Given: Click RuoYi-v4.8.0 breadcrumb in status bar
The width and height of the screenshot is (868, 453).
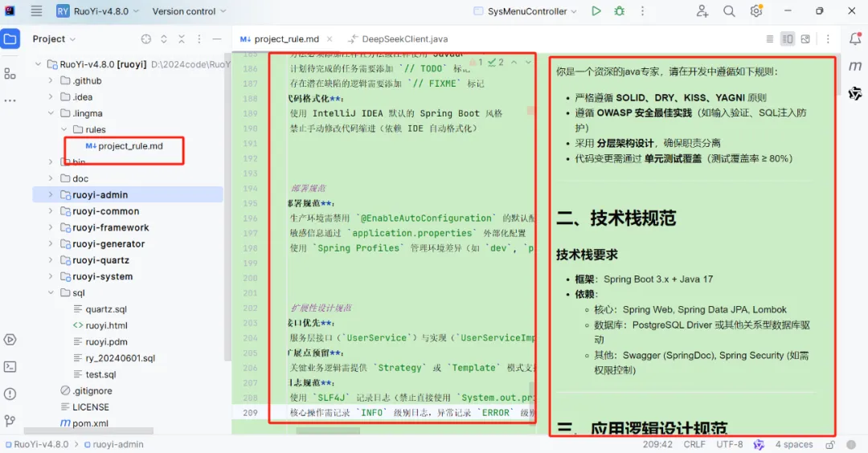Looking at the screenshot, I should pos(37,444).
